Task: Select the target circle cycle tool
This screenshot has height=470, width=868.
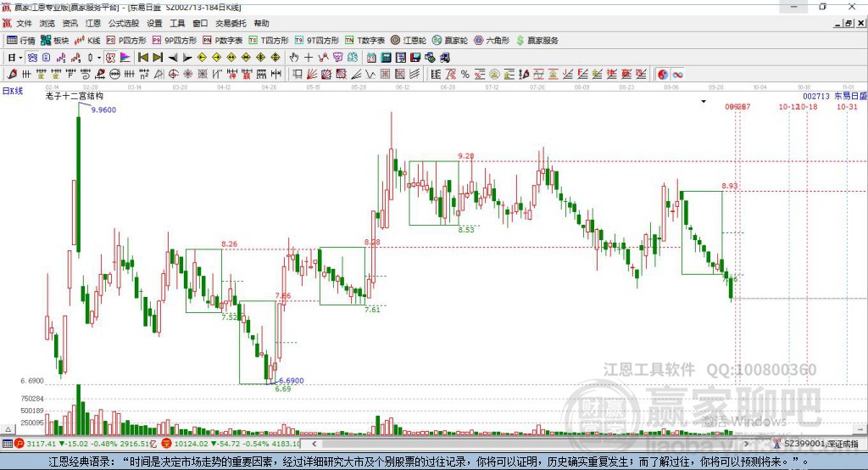Action: [174, 75]
